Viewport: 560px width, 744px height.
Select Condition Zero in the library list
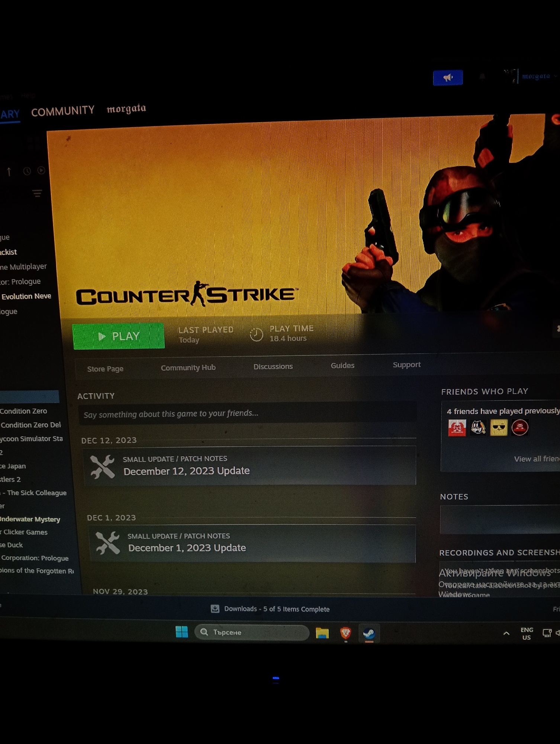click(x=23, y=411)
